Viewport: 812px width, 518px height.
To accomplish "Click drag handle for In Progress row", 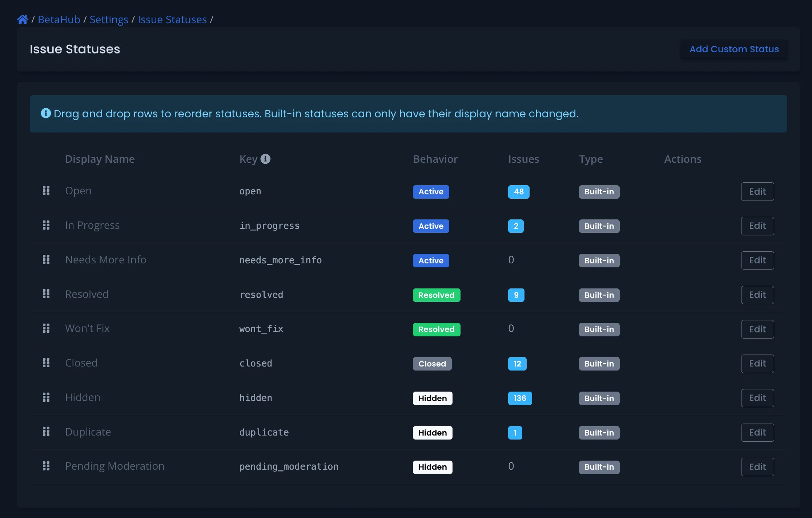I will click(x=46, y=225).
